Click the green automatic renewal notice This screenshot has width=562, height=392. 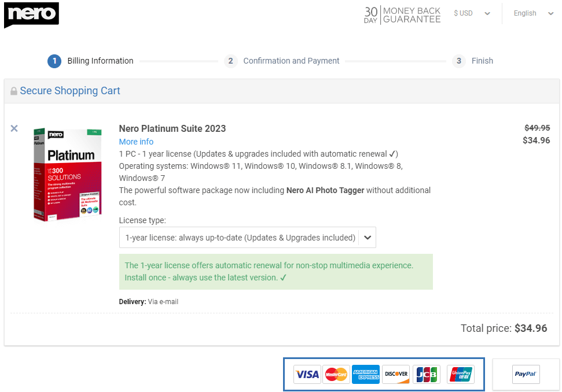[276, 272]
